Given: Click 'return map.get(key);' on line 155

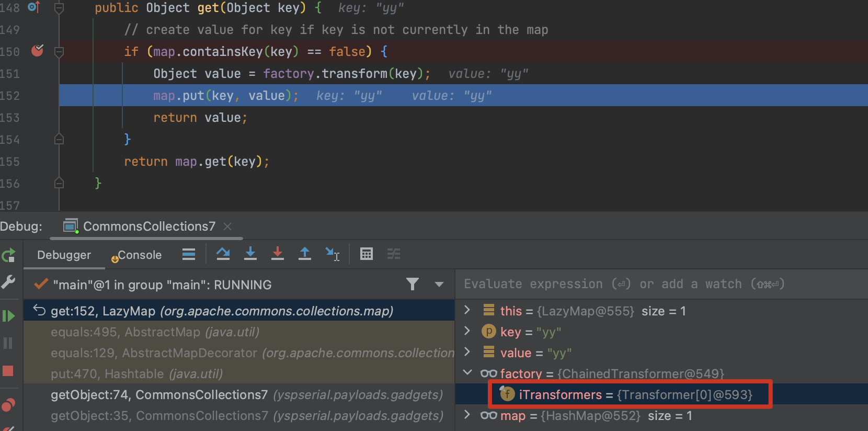Looking at the screenshot, I should [197, 161].
